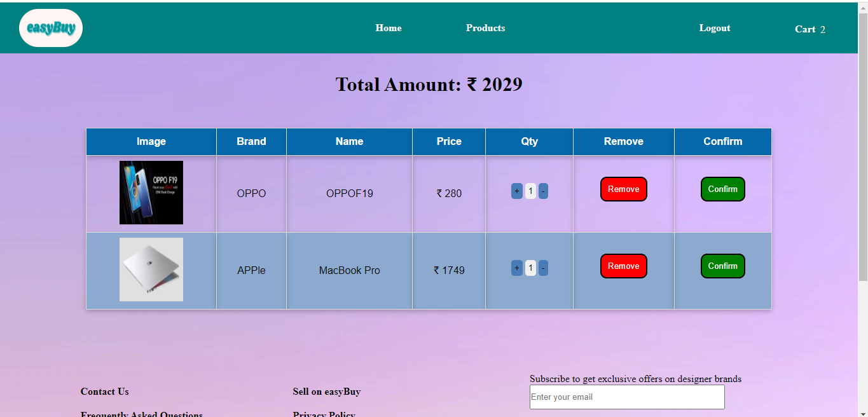Open the Contact Us footer link
Image resolution: width=868 pixels, height=417 pixels.
[x=105, y=392]
